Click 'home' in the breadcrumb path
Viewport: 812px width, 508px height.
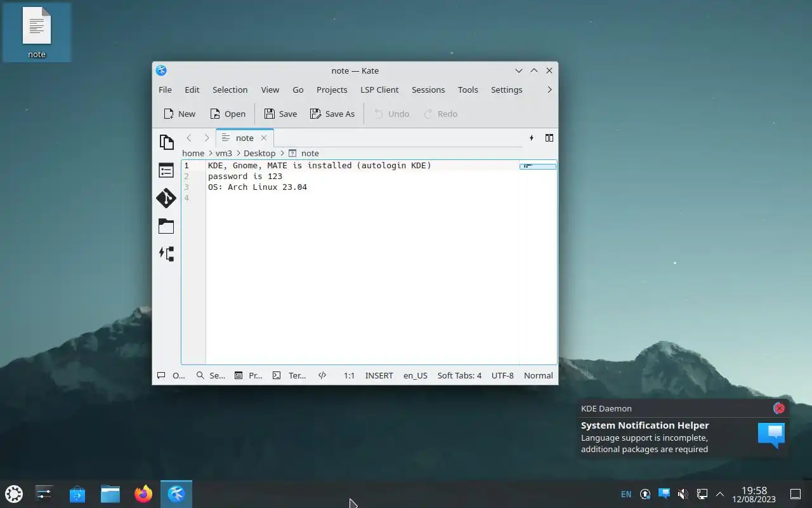(x=193, y=153)
